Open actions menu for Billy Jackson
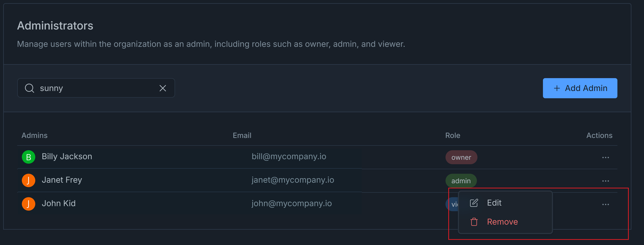Image resolution: width=644 pixels, height=245 pixels. point(606,158)
